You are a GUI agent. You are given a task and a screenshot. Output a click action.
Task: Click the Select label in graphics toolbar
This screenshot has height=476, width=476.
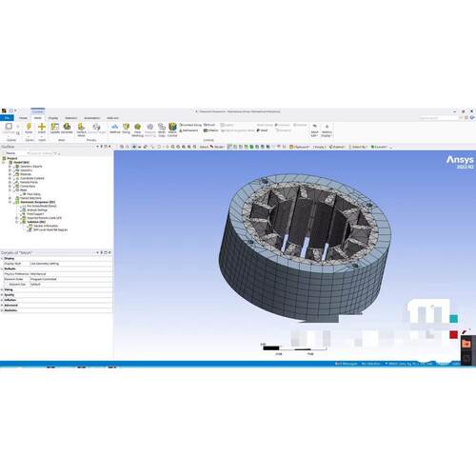[204, 147]
